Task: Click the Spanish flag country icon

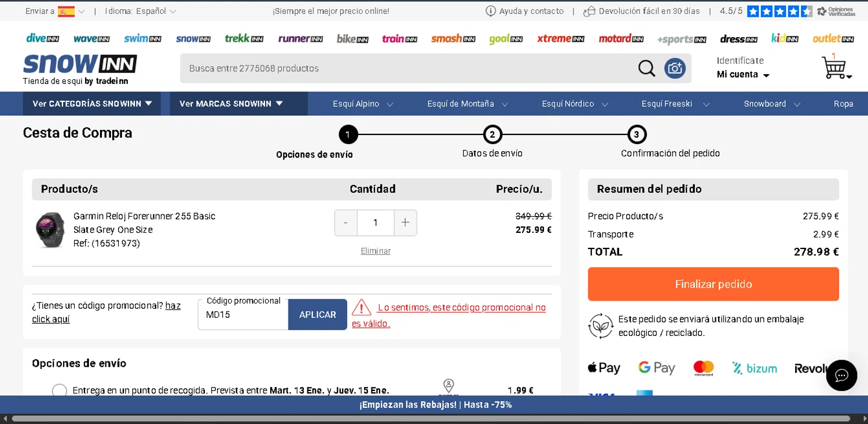Action: tap(66, 12)
